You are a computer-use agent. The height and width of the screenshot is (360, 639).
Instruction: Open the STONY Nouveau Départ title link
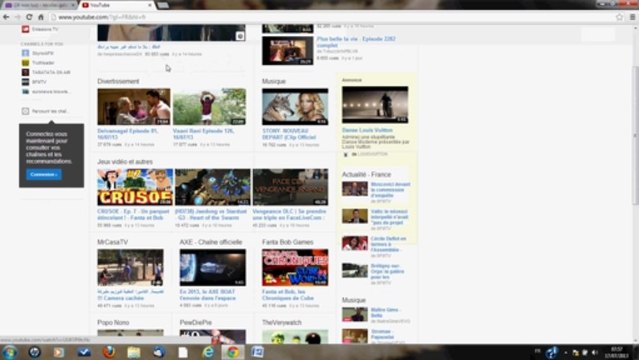pyautogui.click(x=289, y=134)
